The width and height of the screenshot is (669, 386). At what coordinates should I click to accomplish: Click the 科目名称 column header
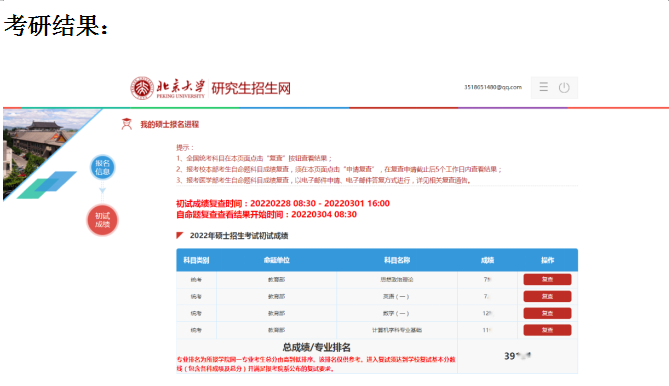(397, 260)
